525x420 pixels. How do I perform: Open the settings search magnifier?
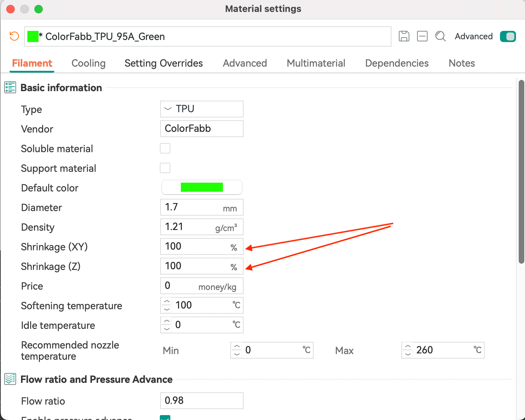pyautogui.click(x=440, y=36)
